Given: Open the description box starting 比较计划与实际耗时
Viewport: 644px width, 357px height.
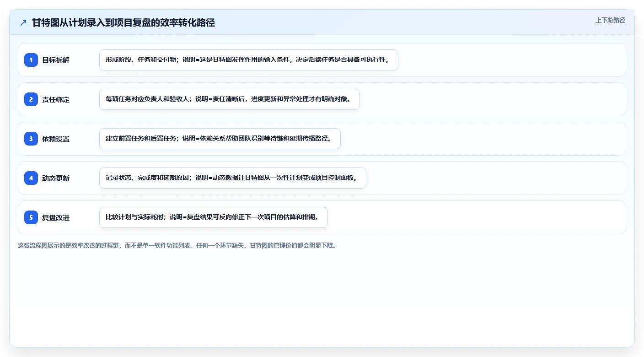Looking at the screenshot, I should point(214,217).
